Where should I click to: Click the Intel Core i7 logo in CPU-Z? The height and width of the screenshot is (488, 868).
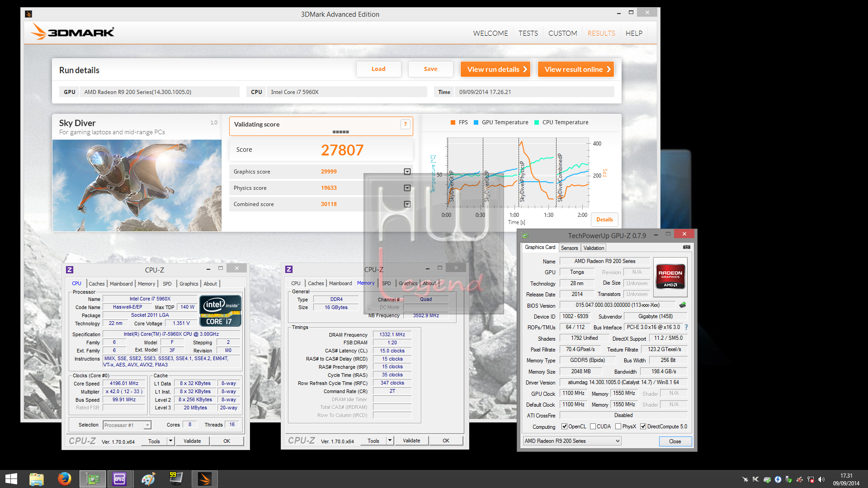(221, 311)
